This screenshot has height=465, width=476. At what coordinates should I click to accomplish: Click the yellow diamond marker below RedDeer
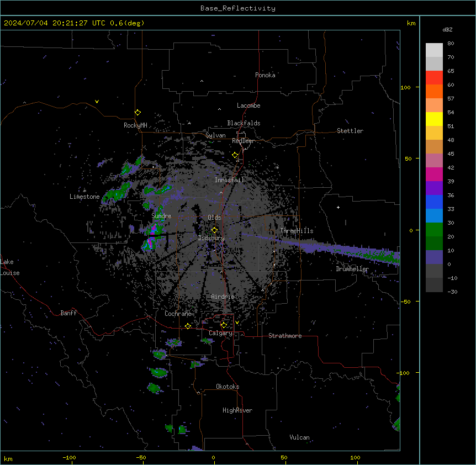coord(235,155)
